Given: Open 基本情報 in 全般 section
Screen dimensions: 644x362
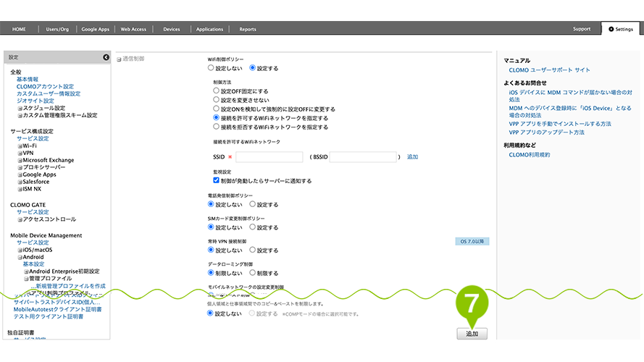Looking at the screenshot, I should (x=27, y=79).
